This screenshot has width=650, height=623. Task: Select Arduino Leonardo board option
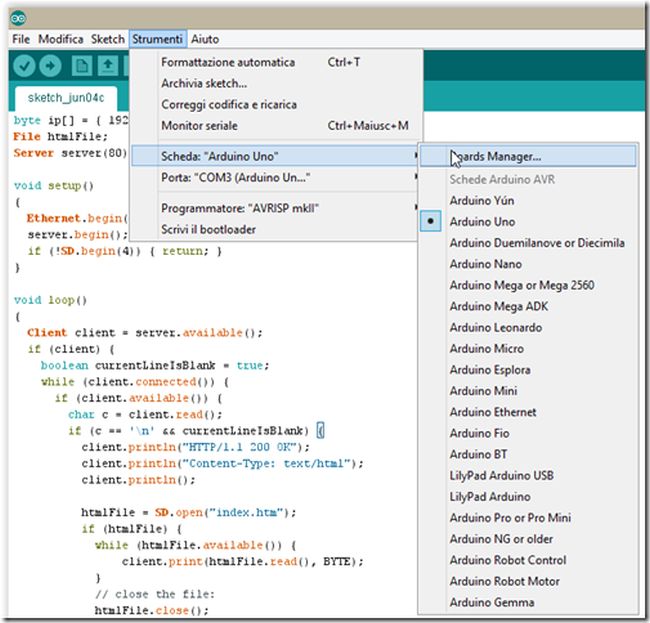coord(495,327)
